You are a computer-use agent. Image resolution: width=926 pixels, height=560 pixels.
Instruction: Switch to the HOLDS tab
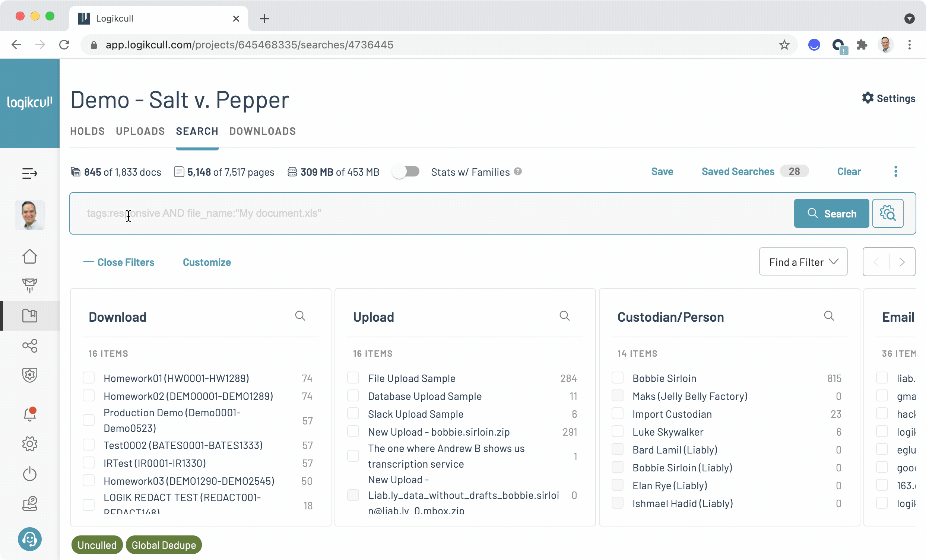pyautogui.click(x=88, y=131)
